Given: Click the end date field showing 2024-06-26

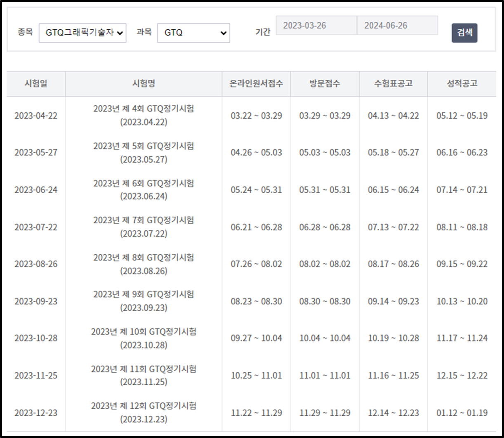Looking at the screenshot, I should click(397, 25).
